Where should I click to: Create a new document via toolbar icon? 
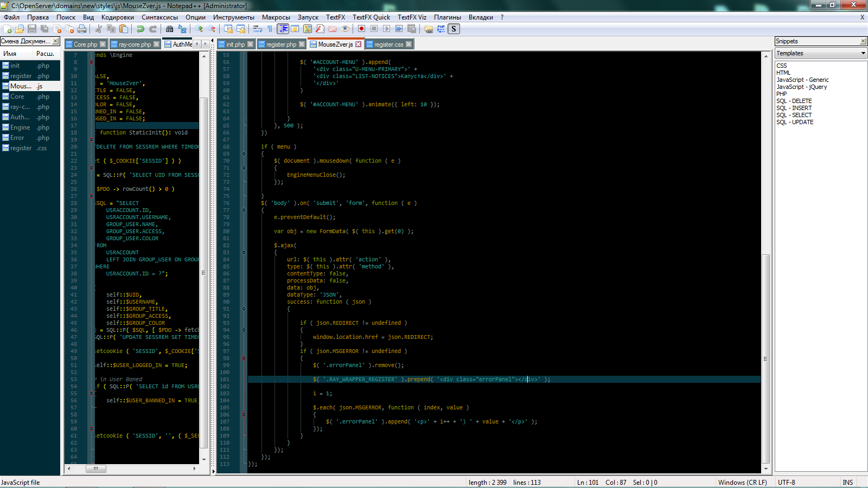(x=8, y=29)
